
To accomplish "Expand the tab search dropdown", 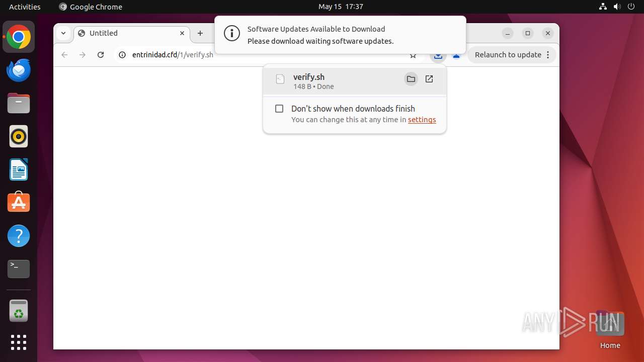I will pos(63,33).
